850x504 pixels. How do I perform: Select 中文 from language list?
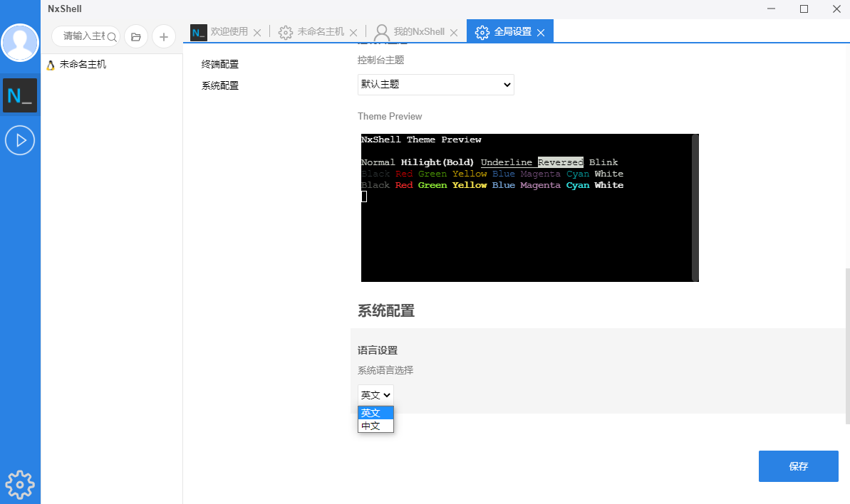click(375, 426)
